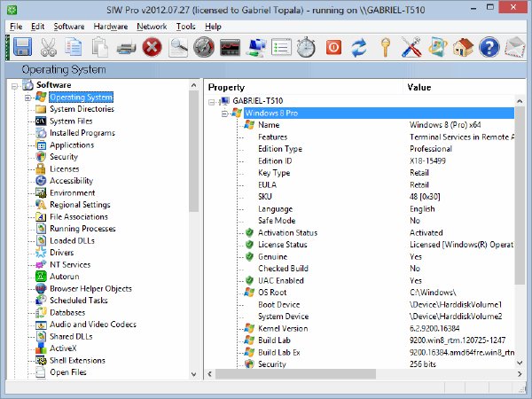Select Running Processes in the tree
Image resolution: width=532 pixels, height=399 pixels.
(82, 229)
